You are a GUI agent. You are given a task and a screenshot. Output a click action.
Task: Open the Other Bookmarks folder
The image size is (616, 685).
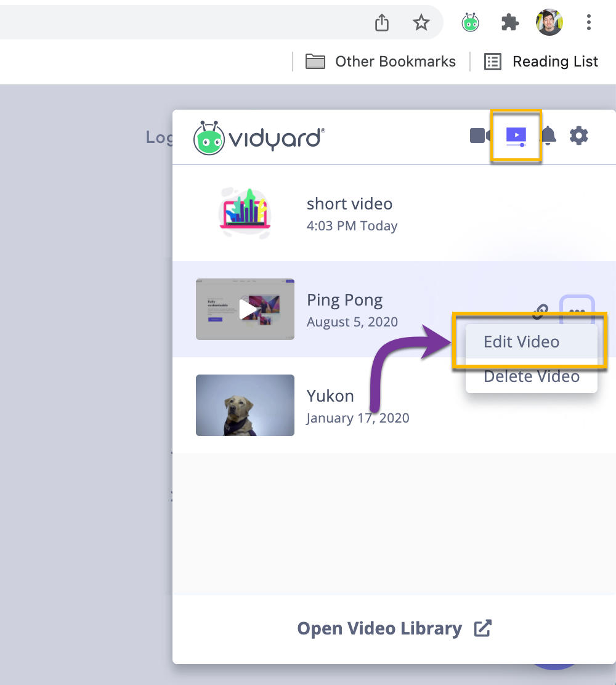pos(381,62)
